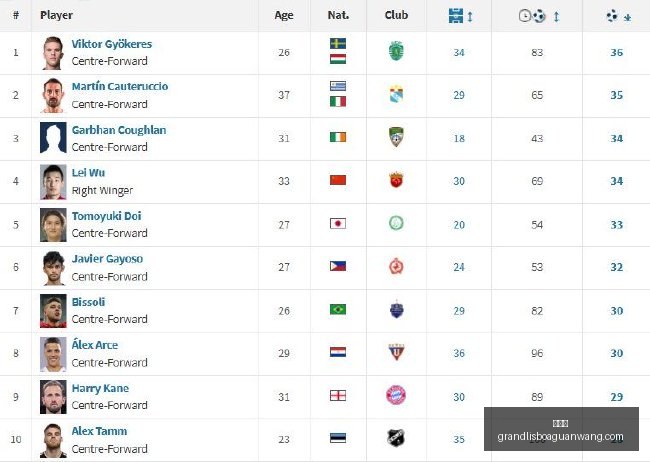Sort by minutes per goal column icon
650x462 pixels.
(539, 16)
